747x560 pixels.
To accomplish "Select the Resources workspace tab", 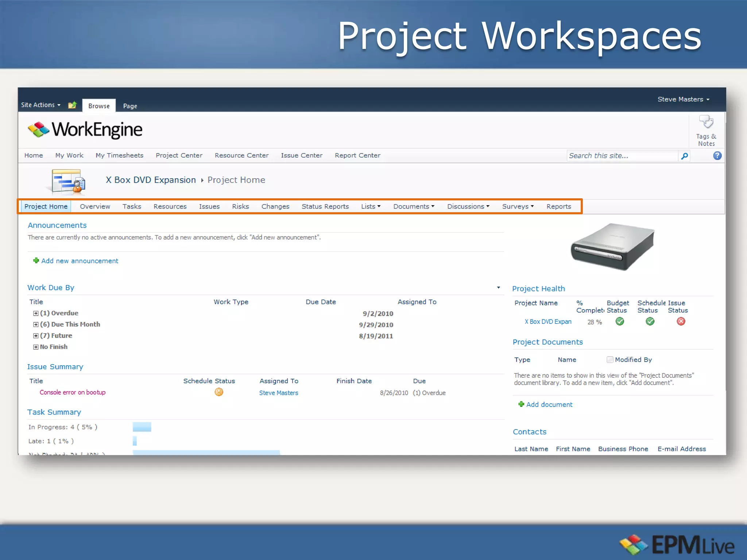I will coord(170,206).
